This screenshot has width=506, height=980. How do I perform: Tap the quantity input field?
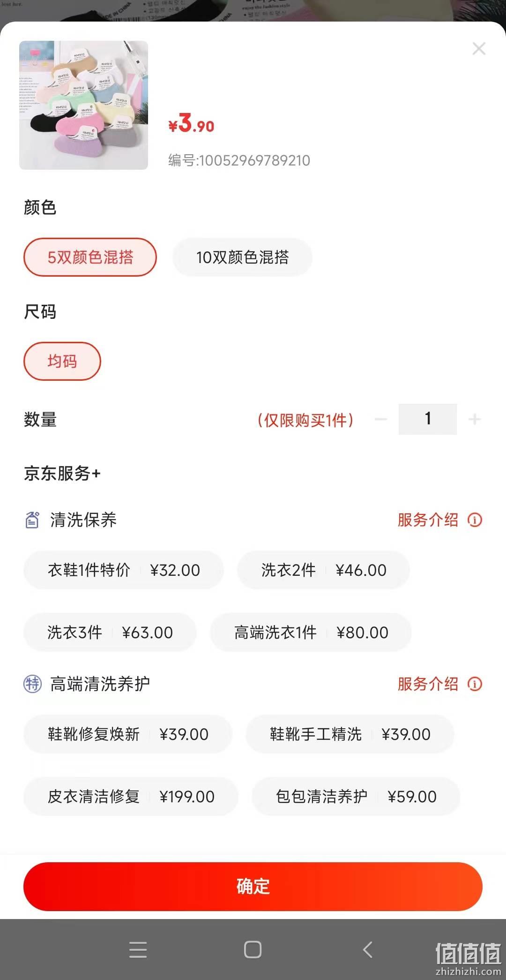click(x=428, y=419)
